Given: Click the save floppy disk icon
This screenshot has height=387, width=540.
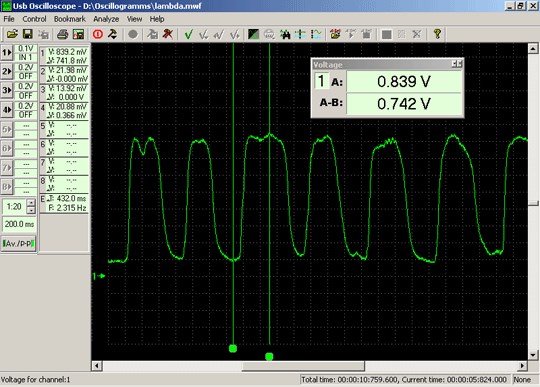Looking at the screenshot, I should 28,34.
